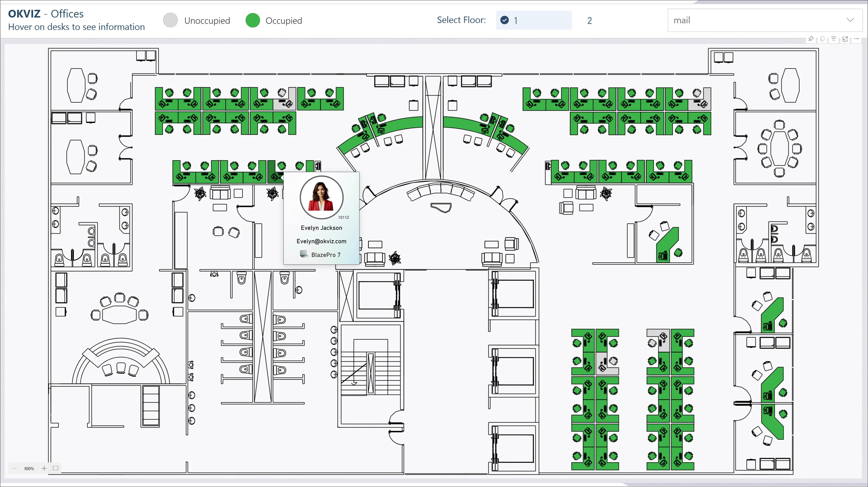
Task: Open the filters icon on the visual
Action: pyautogui.click(x=834, y=39)
